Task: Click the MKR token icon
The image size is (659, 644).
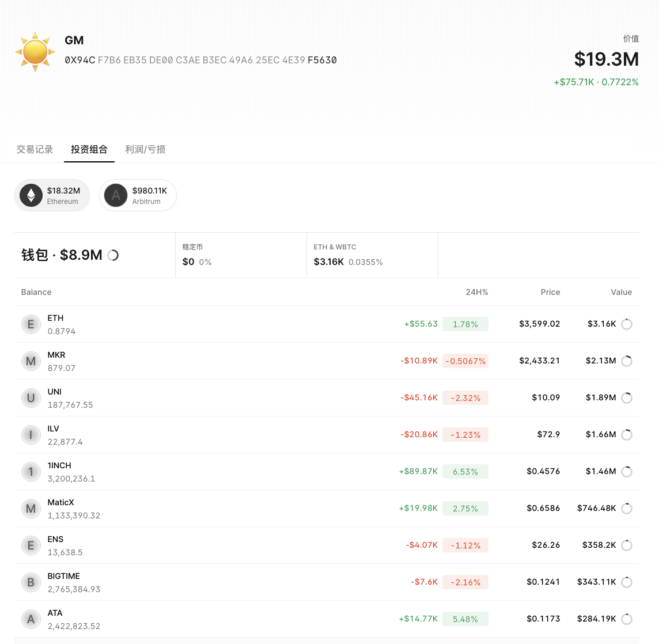Action: (31, 361)
